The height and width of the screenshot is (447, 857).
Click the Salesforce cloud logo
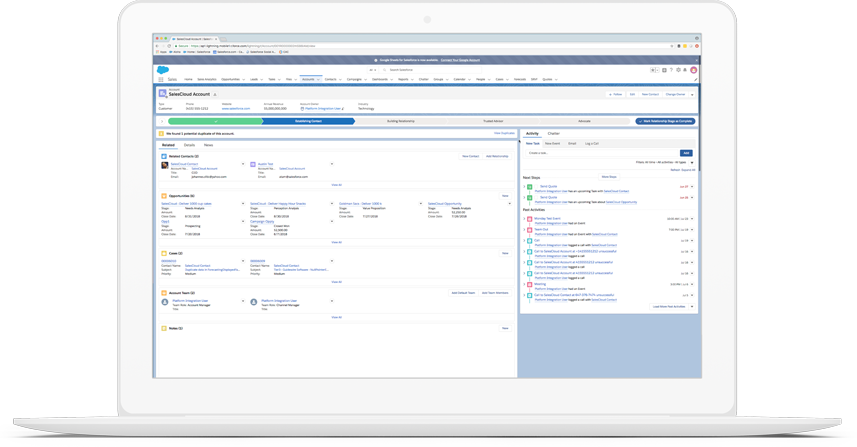(163, 70)
